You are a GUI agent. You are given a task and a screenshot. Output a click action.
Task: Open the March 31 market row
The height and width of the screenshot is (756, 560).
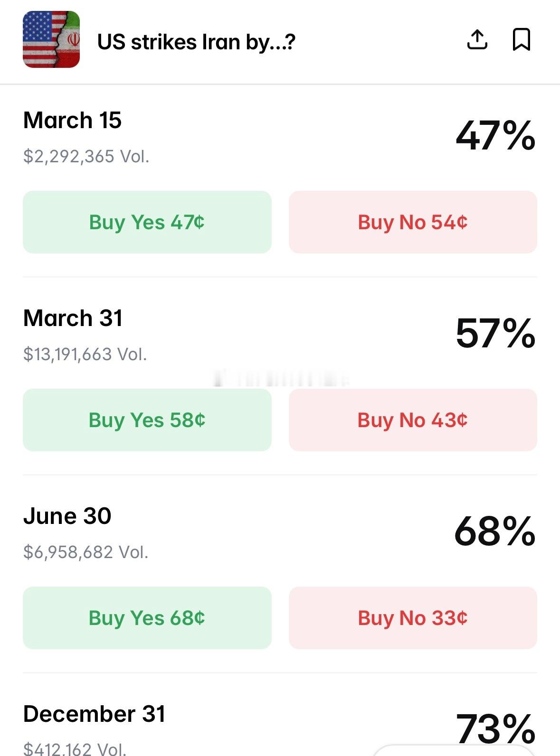pos(73,318)
